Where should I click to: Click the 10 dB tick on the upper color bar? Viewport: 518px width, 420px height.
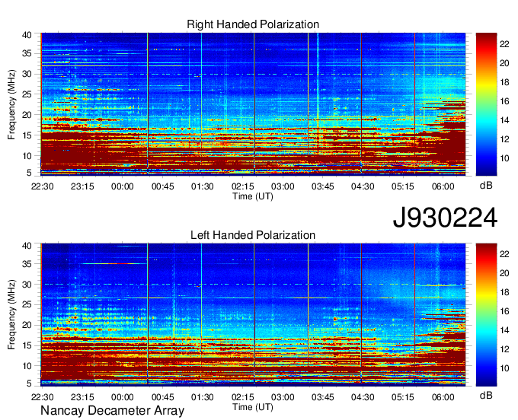point(504,158)
